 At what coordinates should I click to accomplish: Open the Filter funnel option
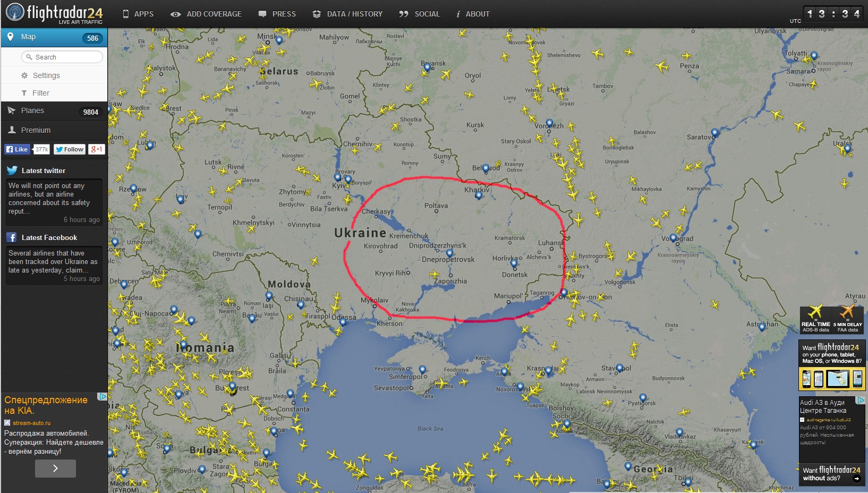[x=54, y=93]
